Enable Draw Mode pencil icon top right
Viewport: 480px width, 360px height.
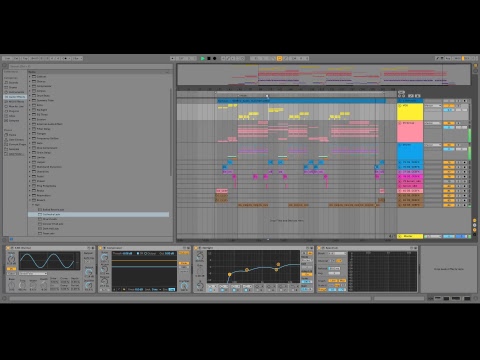click(438, 58)
